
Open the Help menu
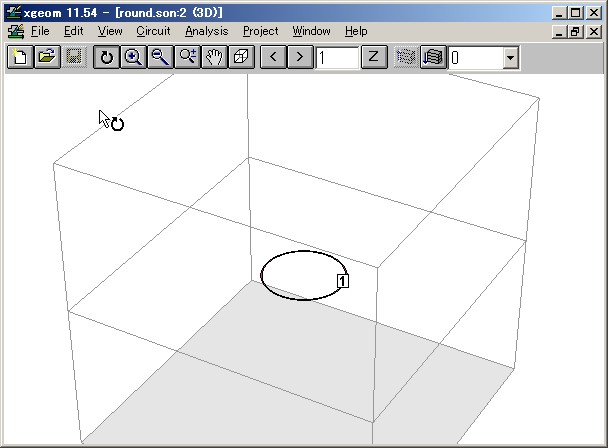pos(356,31)
